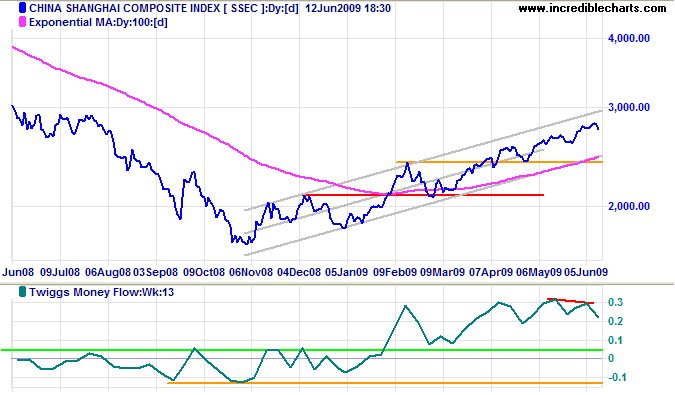
Task: Click the 06Nov08 date axis label
Action: (x=251, y=272)
